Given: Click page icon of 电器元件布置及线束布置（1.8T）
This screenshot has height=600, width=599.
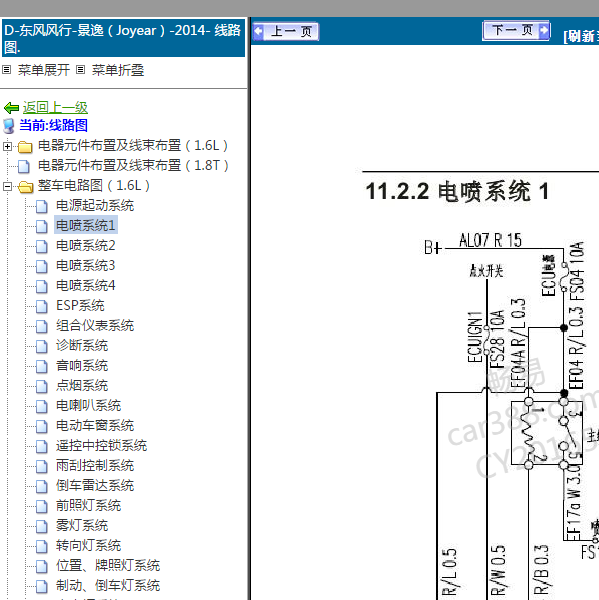Looking at the screenshot, I should coord(24,166).
